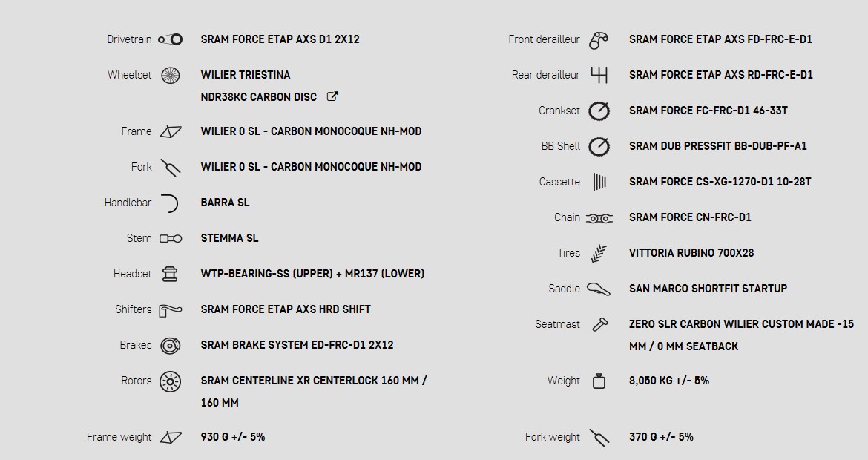Click the weight scale icon
The image size is (868, 460).
tap(599, 381)
